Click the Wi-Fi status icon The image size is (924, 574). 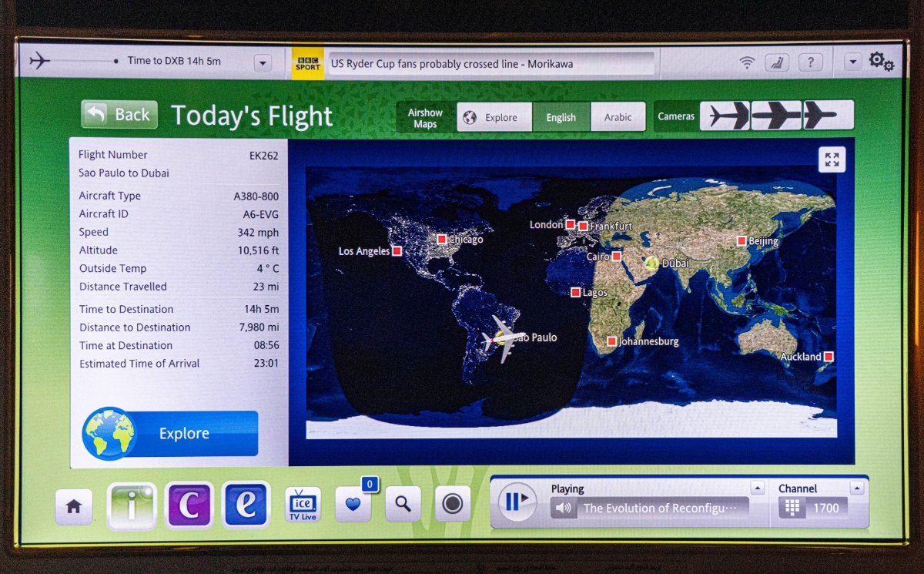click(x=747, y=62)
